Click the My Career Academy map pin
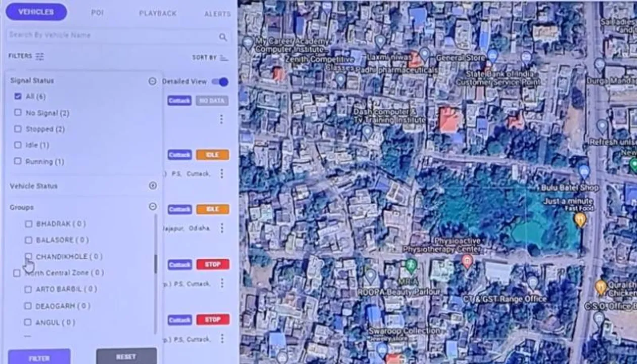This screenshot has width=637, height=364. point(248,43)
